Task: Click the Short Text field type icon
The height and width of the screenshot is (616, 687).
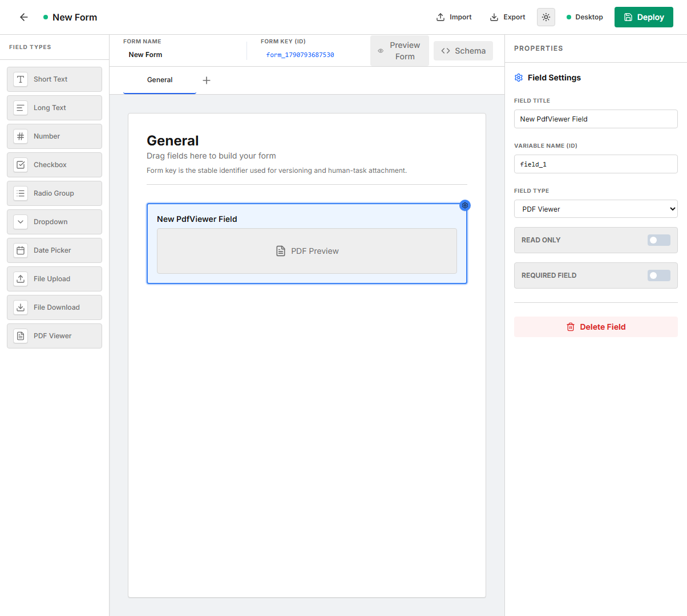Action: pos(21,79)
